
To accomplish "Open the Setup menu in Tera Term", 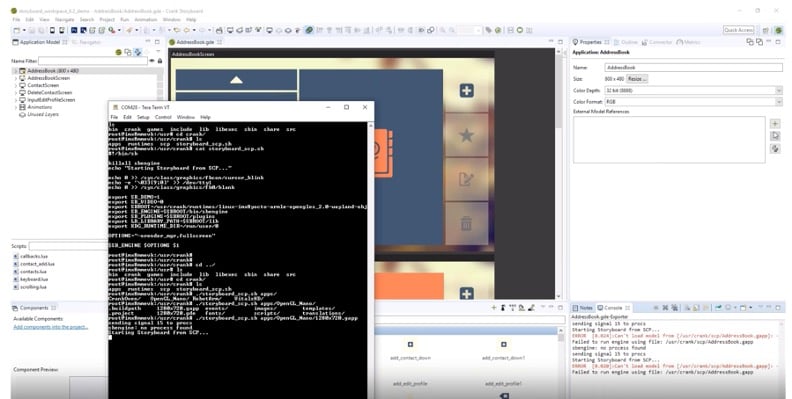I will 143,117.
